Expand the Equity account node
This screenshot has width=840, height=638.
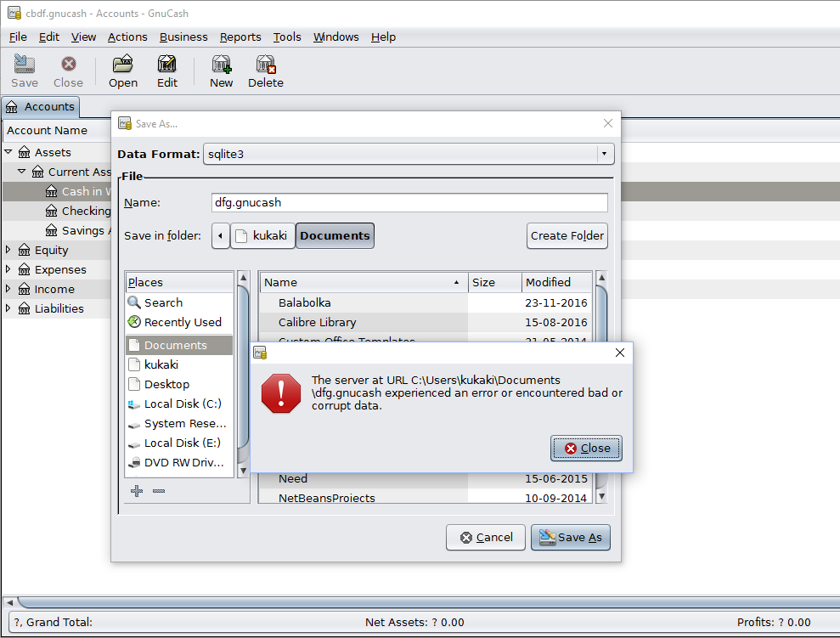click(x=8, y=250)
